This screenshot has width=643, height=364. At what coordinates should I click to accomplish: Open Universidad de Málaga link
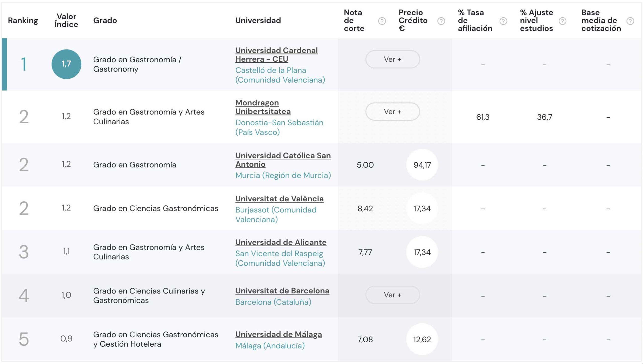(x=279, y=334)
